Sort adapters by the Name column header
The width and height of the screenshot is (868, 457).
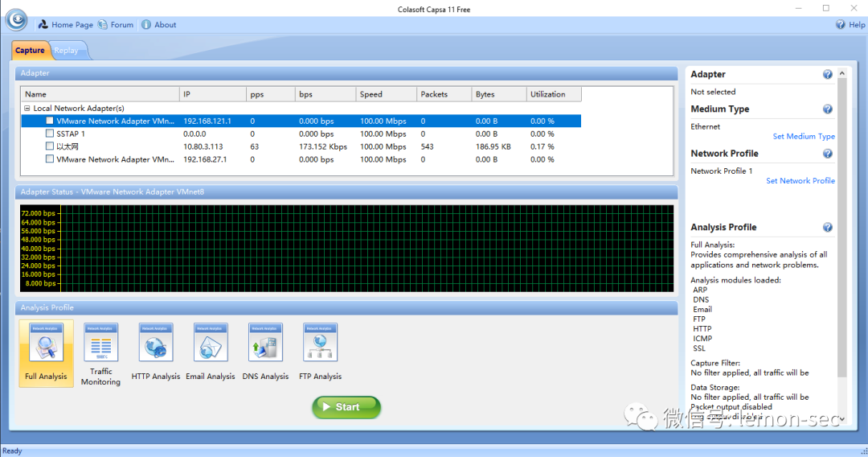[100, 94]
